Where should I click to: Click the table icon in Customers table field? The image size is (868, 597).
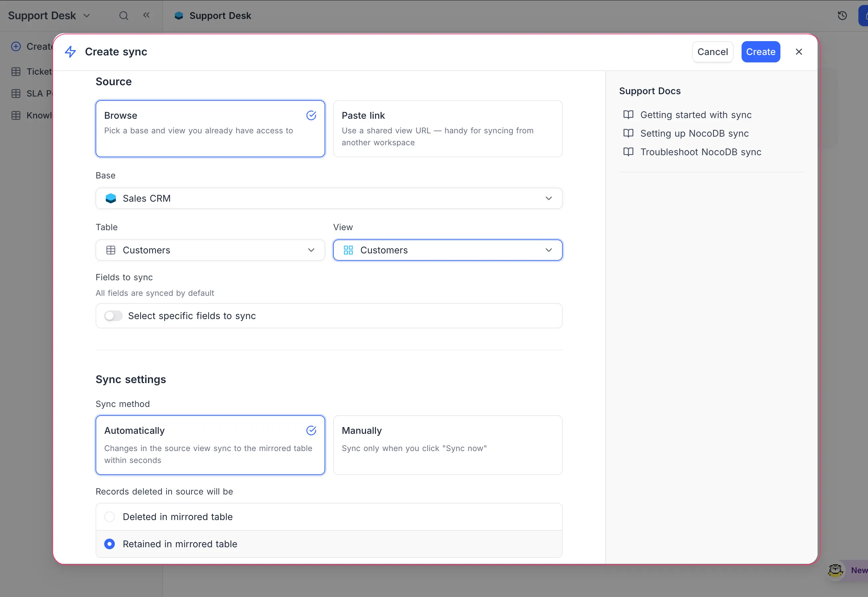coord(111,250)
